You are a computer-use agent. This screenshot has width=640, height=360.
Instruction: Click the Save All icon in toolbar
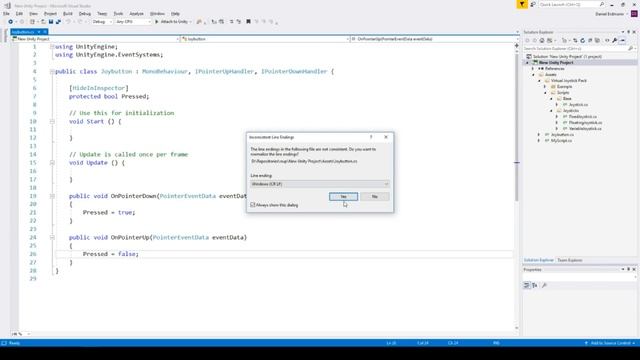tap(58, 22)
